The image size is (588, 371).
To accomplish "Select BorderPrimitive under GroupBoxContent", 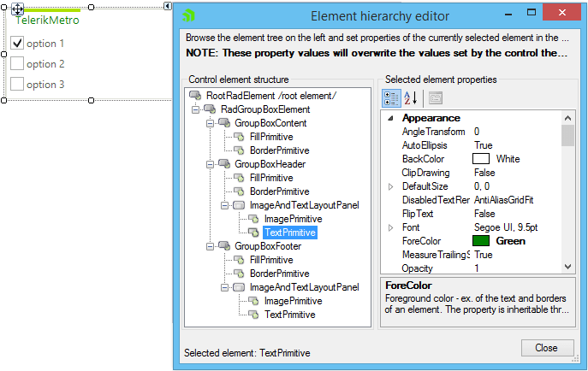I will [279, 150].
